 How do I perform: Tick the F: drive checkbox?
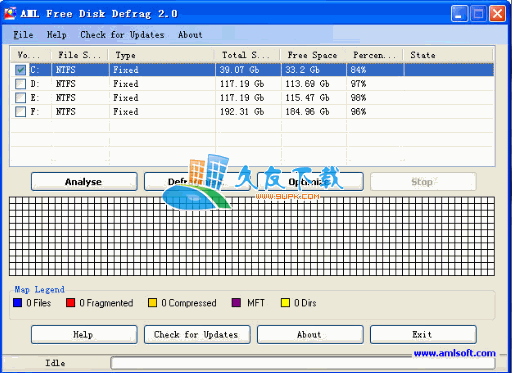[20, 112]
